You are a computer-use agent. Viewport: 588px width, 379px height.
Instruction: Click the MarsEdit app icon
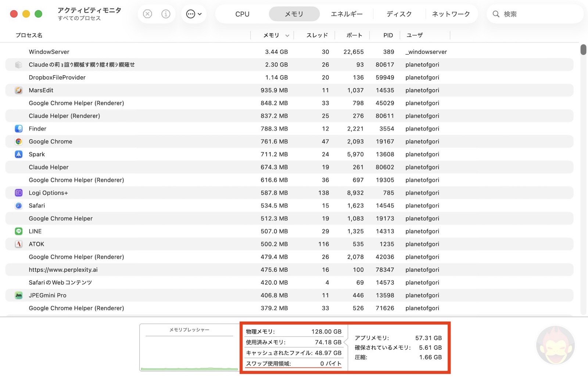[x=19, y=90]
